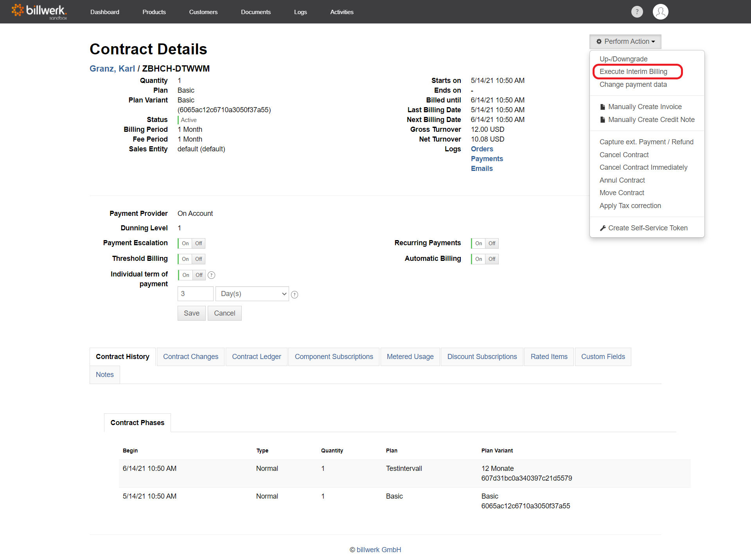This screenshot has width=751, height=560.
Task: Open the Payments log link
Action: pos(487,159)
